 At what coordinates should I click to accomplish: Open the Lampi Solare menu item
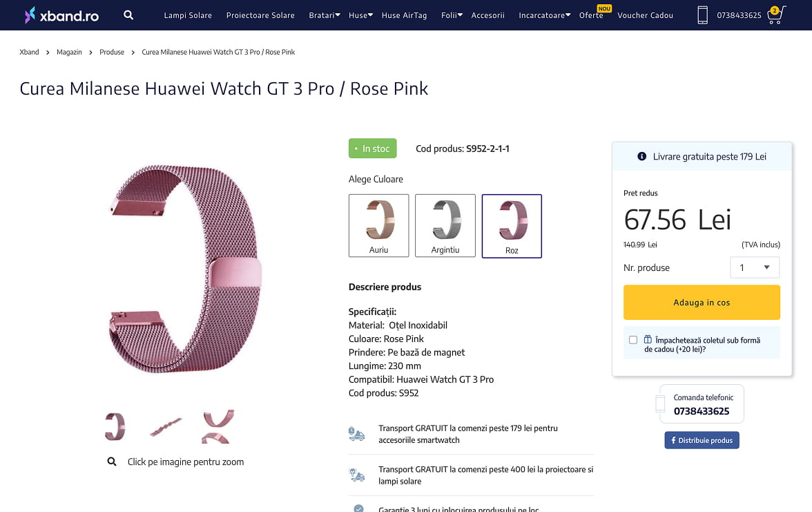188,15
